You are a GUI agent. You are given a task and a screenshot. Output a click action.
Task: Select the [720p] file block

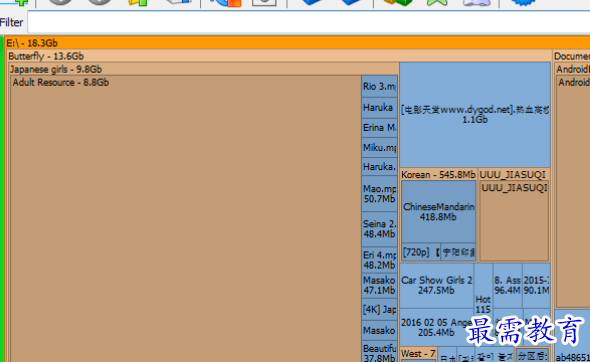[x=421, y=252]
